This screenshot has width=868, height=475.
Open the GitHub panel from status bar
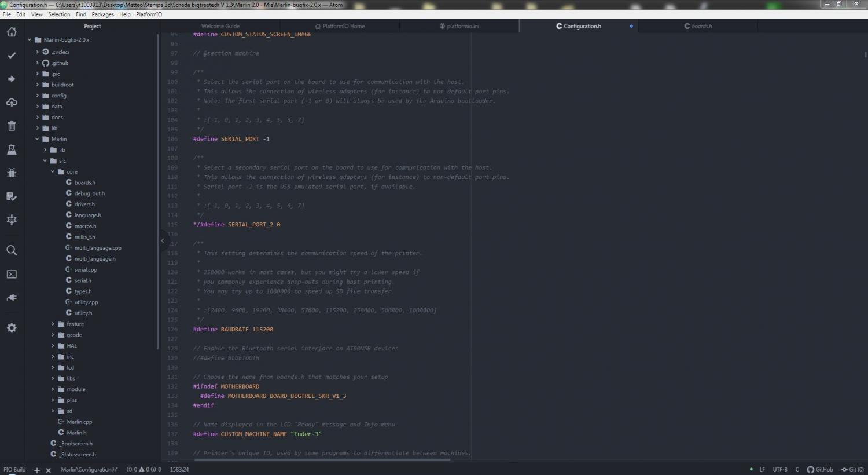tap(820, 469)
